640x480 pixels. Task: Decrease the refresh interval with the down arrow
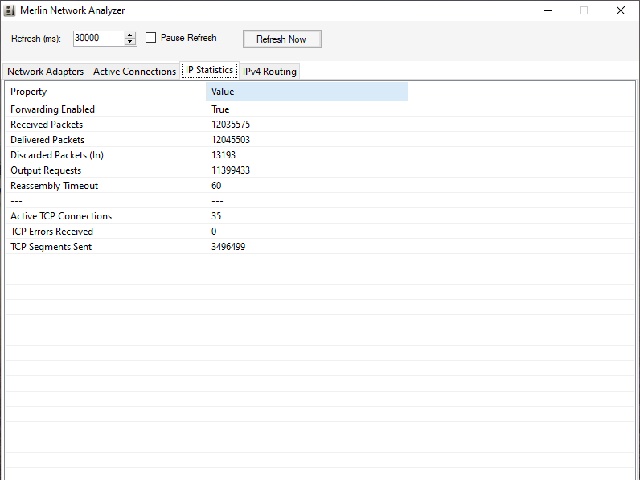pyautogui.click(x=130, y=42)
